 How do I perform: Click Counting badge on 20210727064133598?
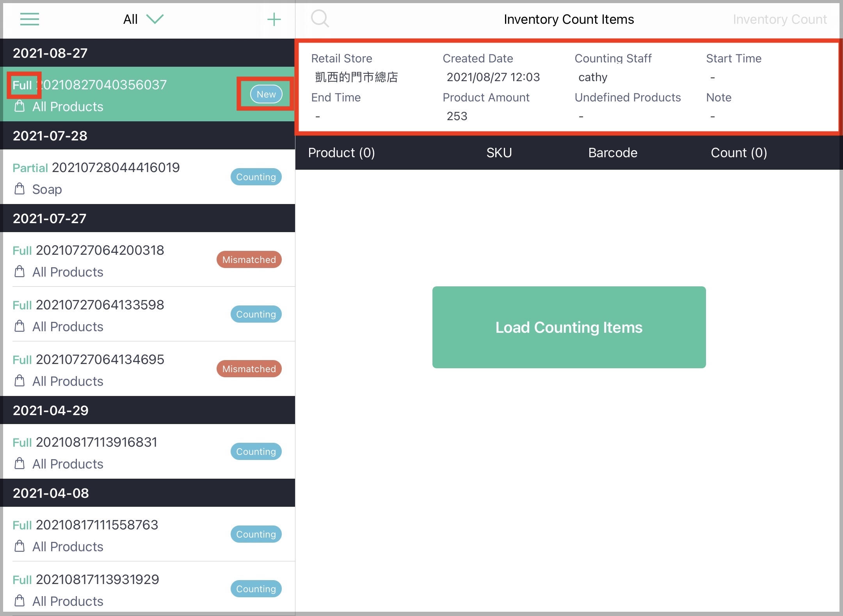tap(256, 314)
